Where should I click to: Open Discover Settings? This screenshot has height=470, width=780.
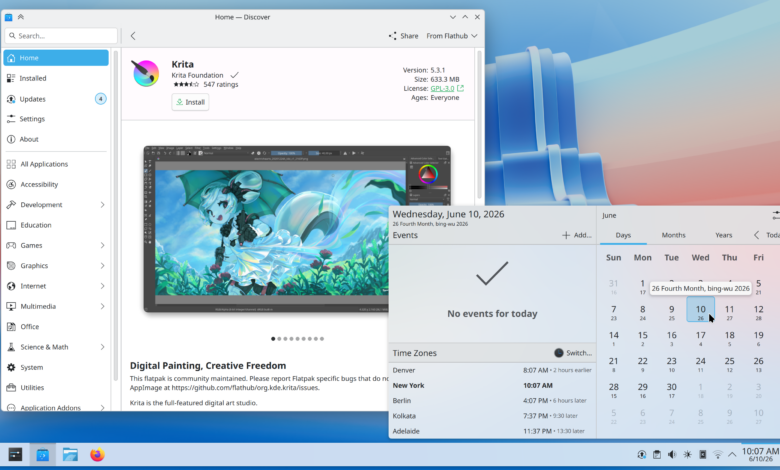56,119
